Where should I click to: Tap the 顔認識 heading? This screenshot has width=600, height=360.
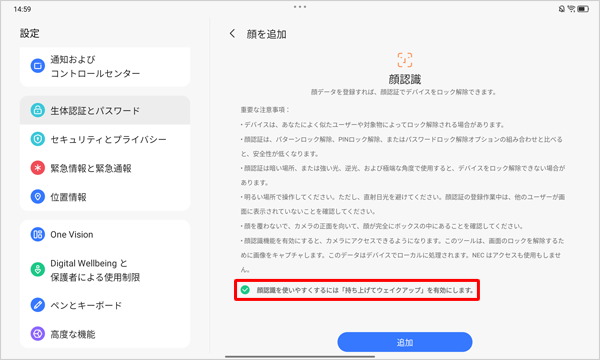tap(404, 79)
